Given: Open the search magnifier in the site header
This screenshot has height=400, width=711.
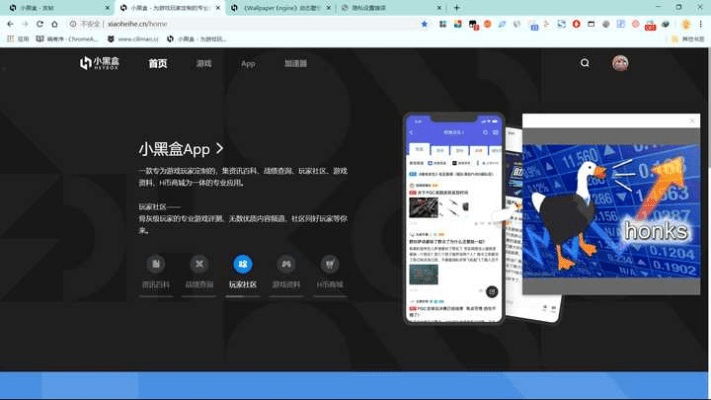Looking at the screenshot, I should [585, 63].
